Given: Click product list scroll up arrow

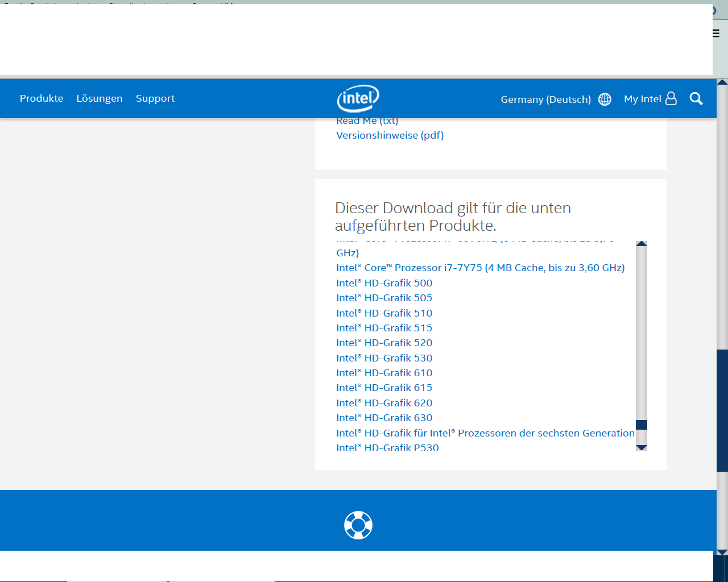Looking at the screenshot, I should [x=642, y=244].
